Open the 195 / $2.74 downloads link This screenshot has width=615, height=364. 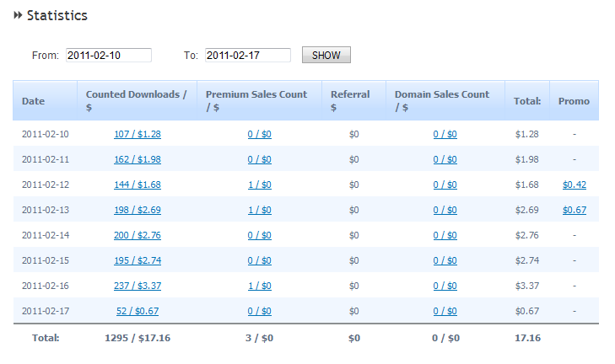coord(137,260)
